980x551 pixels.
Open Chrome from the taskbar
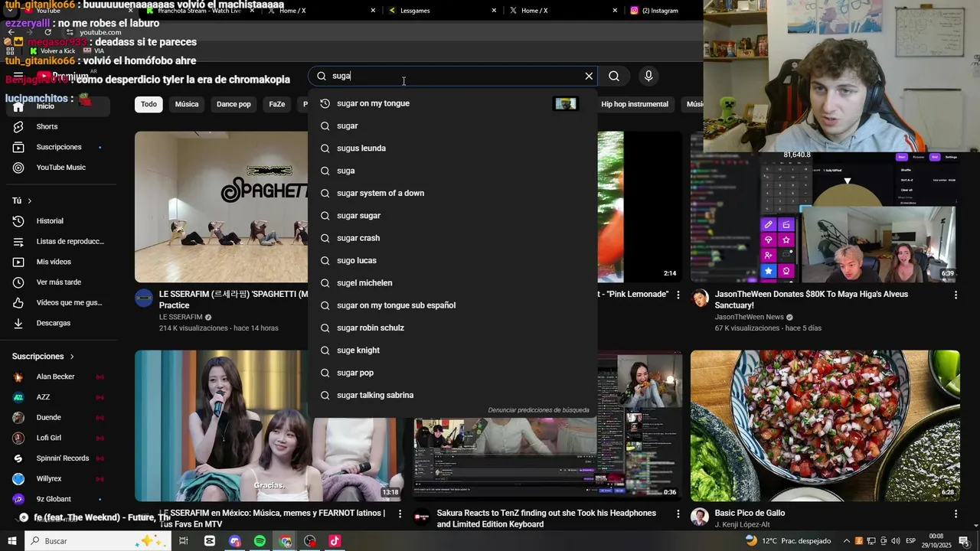(285, 541)
